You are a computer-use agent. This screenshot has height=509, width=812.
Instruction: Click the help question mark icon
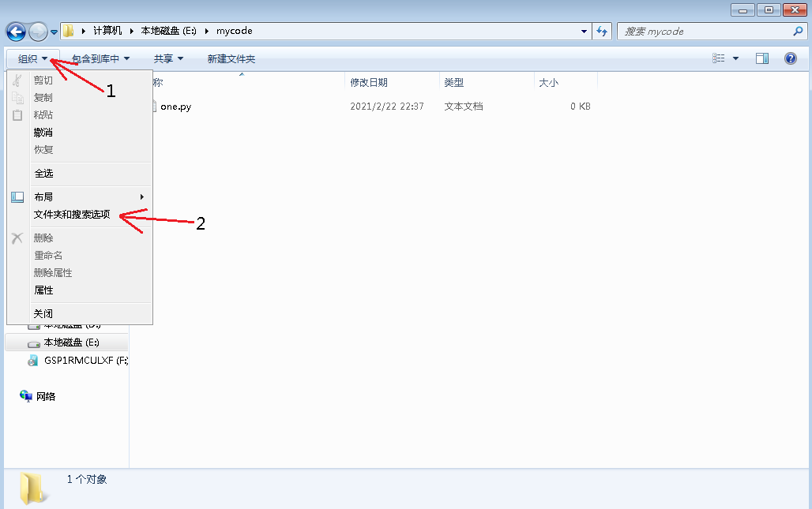790,58
